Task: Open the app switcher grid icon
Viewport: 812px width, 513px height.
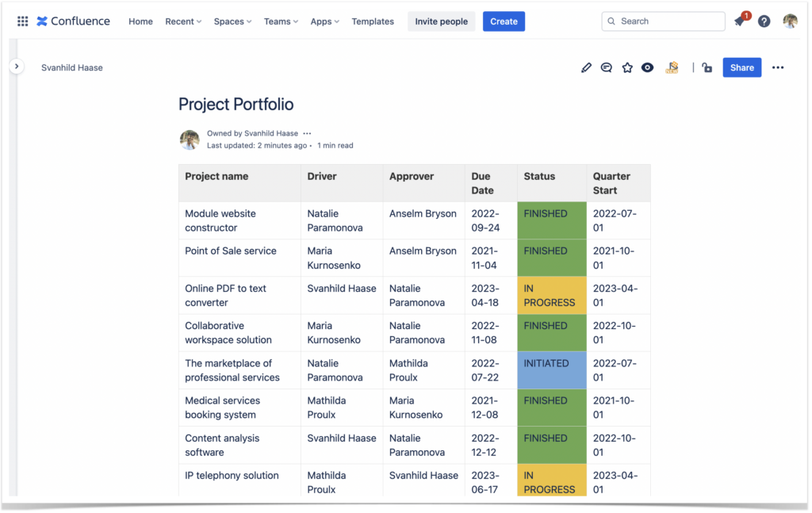Action: (22, 21)
